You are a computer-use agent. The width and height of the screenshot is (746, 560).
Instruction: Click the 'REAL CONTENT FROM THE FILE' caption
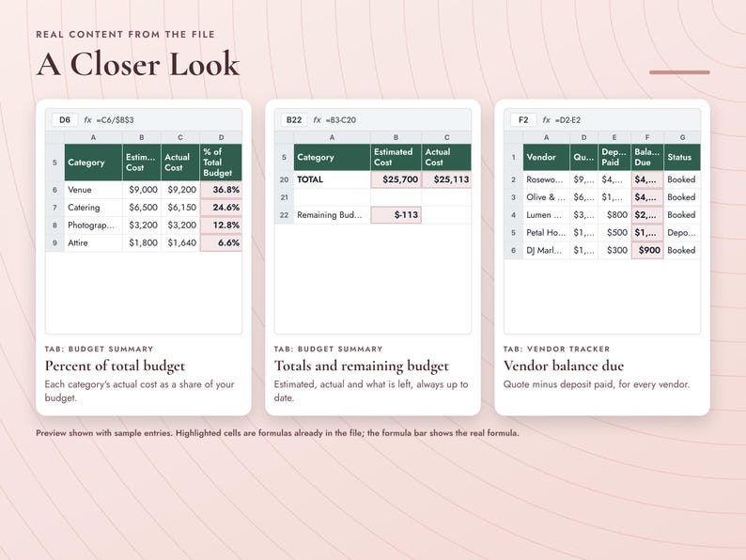[x=126, y=34]
